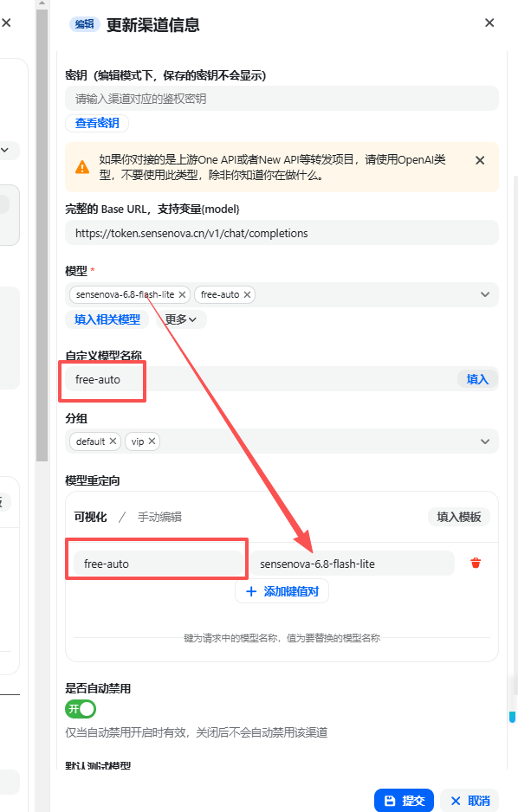
Task: Expand the 分组 selection dropdown
Action: point(485,441)
